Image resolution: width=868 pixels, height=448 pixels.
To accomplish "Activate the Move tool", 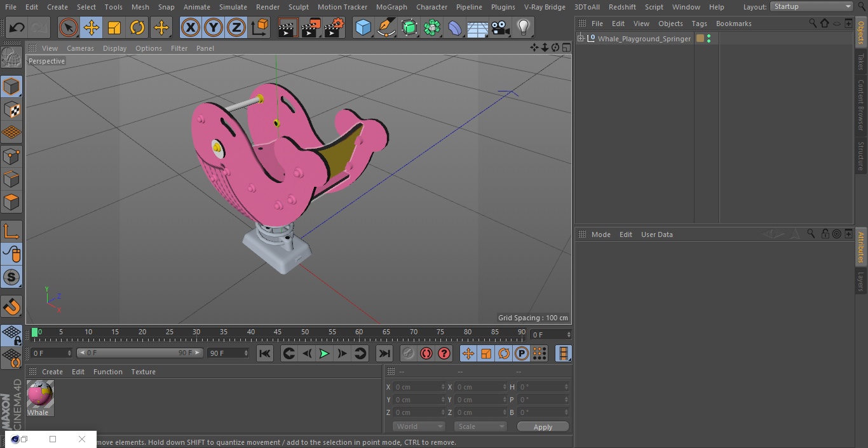I will tap(92, 28).
